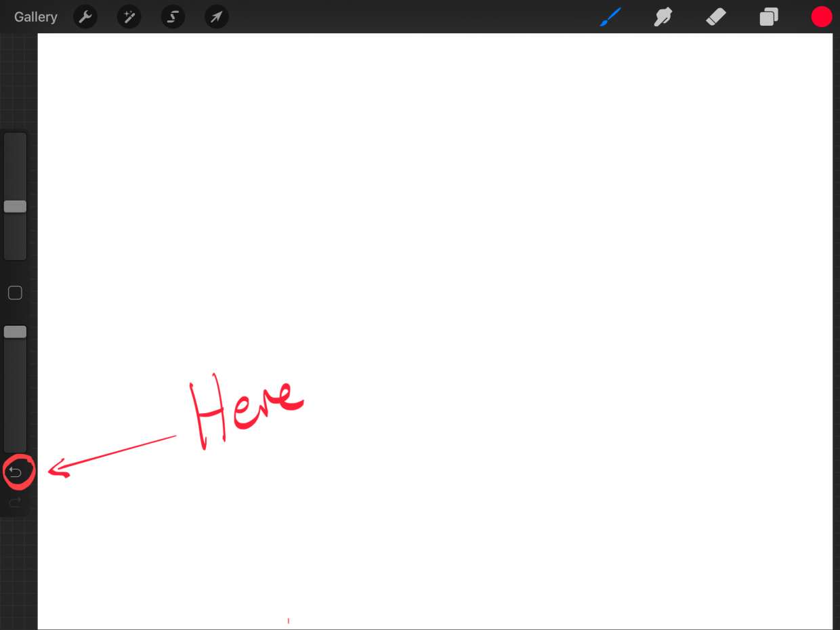Click the handwritten "Here" text on canvas
The image size is (840, 630).
[244, 410]
